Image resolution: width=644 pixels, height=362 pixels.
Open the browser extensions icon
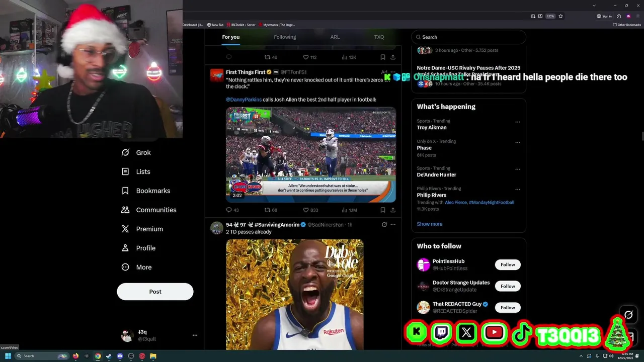coord(619,16)
